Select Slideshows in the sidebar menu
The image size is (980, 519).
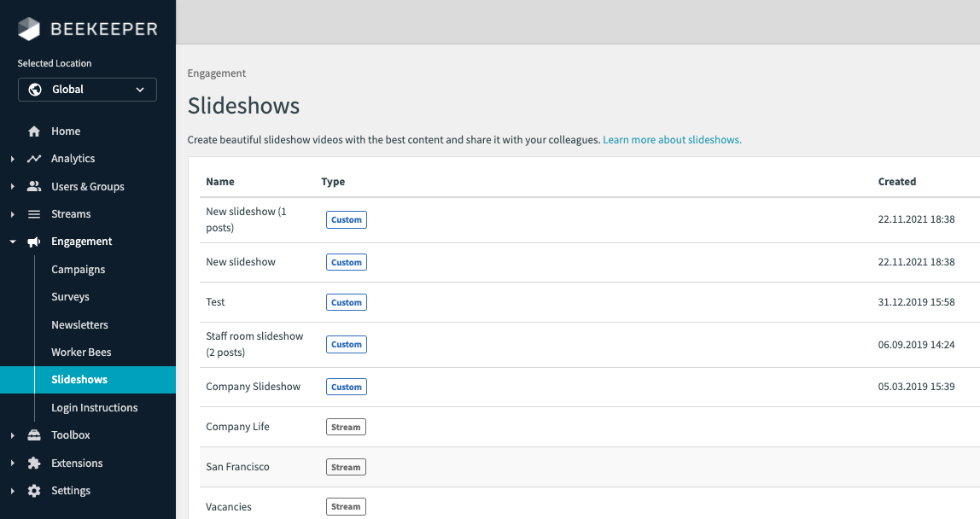80,379
